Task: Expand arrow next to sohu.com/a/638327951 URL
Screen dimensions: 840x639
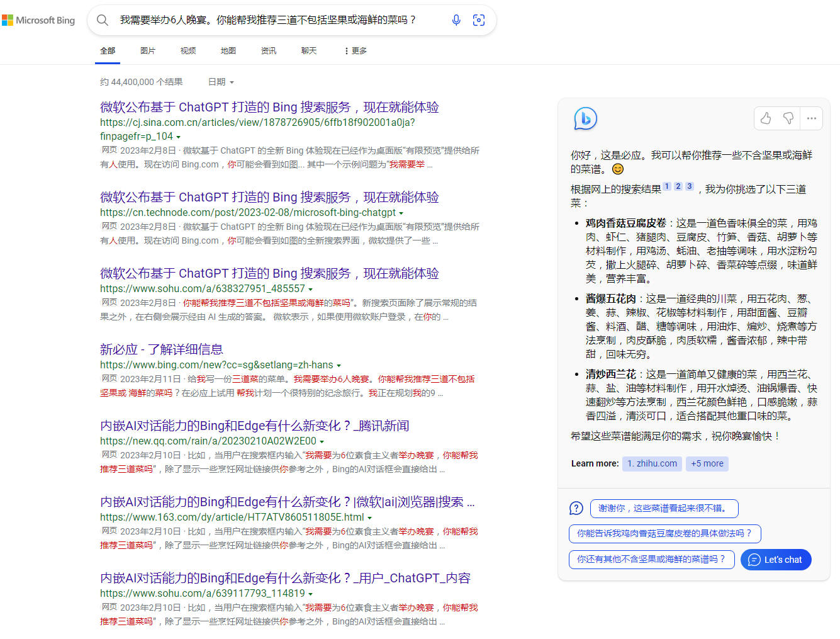Action: click(x=310, y=290)
